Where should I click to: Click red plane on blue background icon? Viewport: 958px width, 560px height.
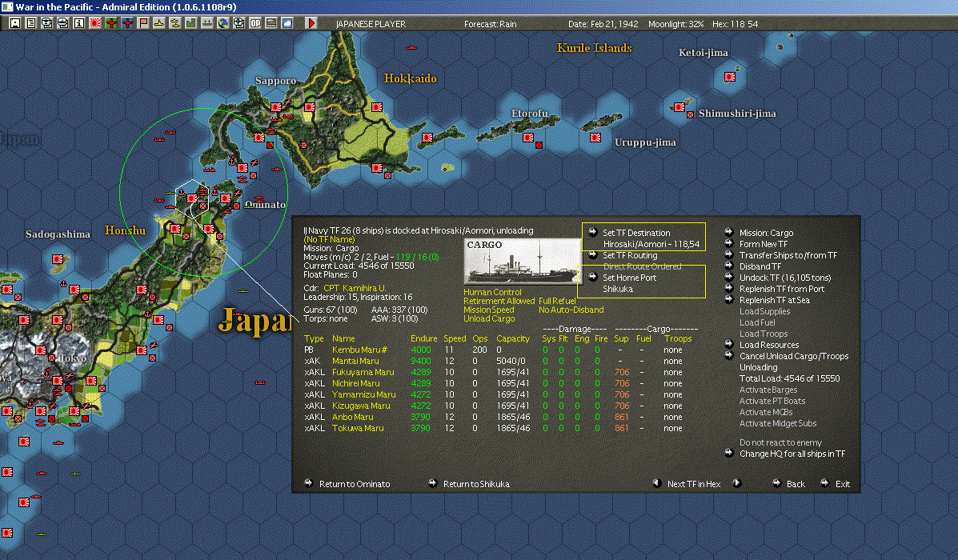[127, 23]
